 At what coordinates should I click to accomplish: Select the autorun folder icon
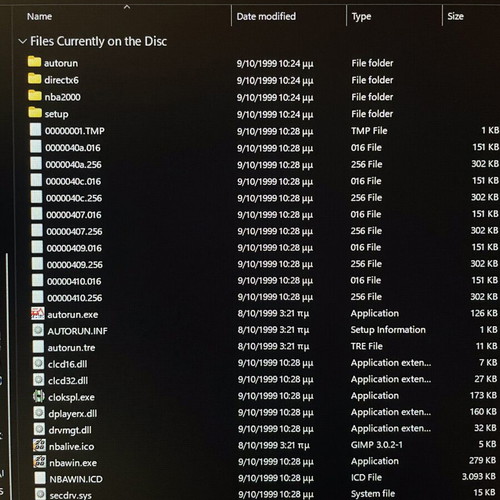34,62
